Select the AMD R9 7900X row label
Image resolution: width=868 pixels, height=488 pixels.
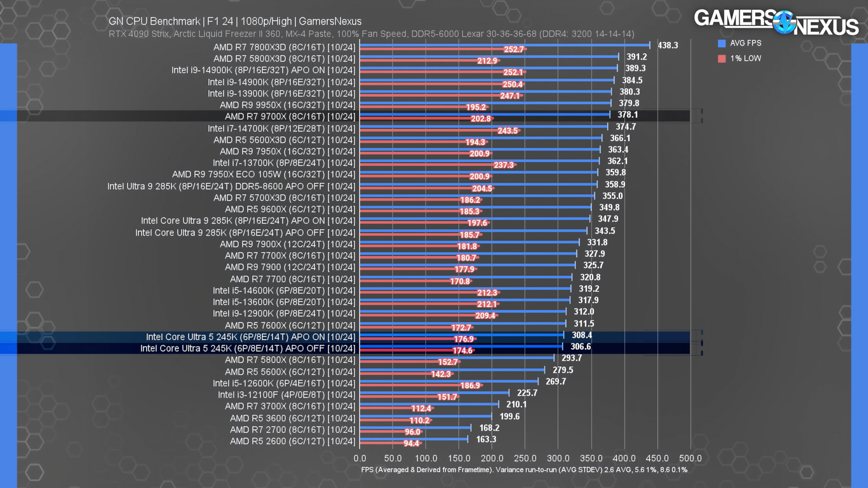(x=288, y=244)
